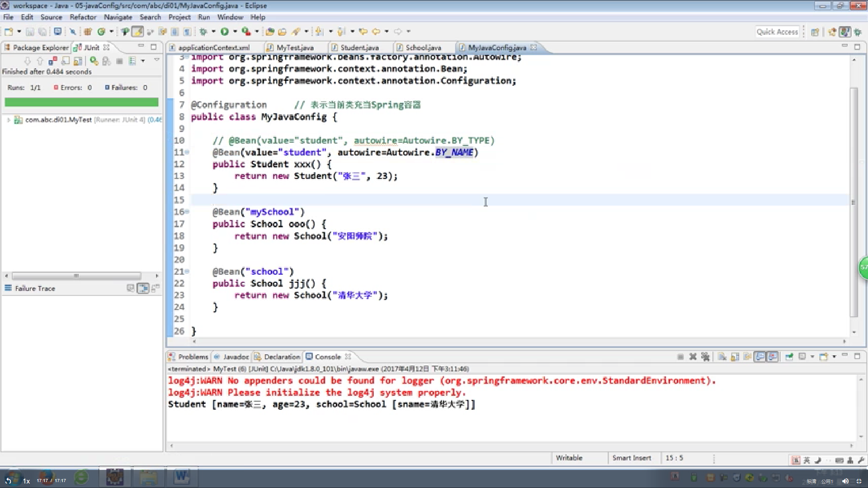
Task: Open dropdown arrow next to Run button
Action: pyautogui.click(x=235, y=32)
